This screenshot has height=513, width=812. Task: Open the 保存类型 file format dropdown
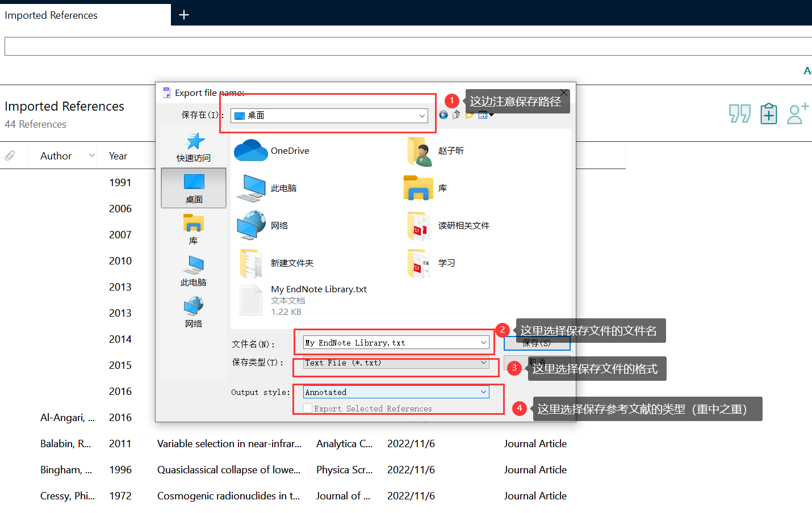click(483, 363)
